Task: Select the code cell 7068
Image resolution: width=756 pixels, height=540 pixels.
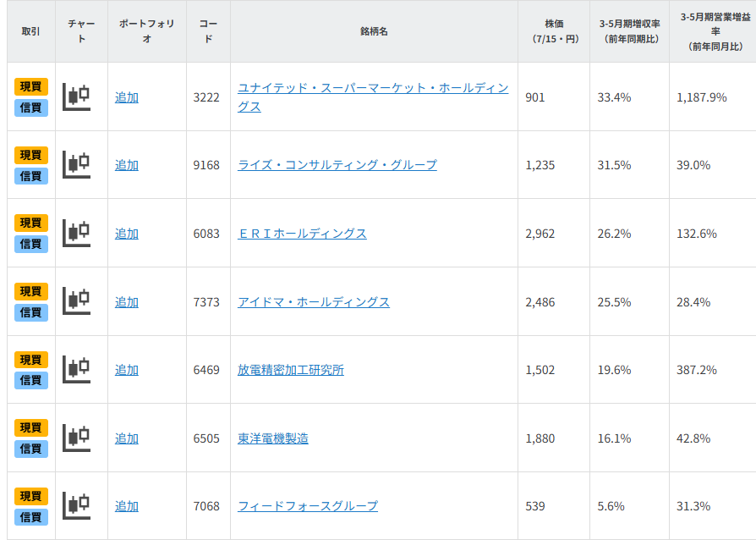Action: tap(206, 506)
